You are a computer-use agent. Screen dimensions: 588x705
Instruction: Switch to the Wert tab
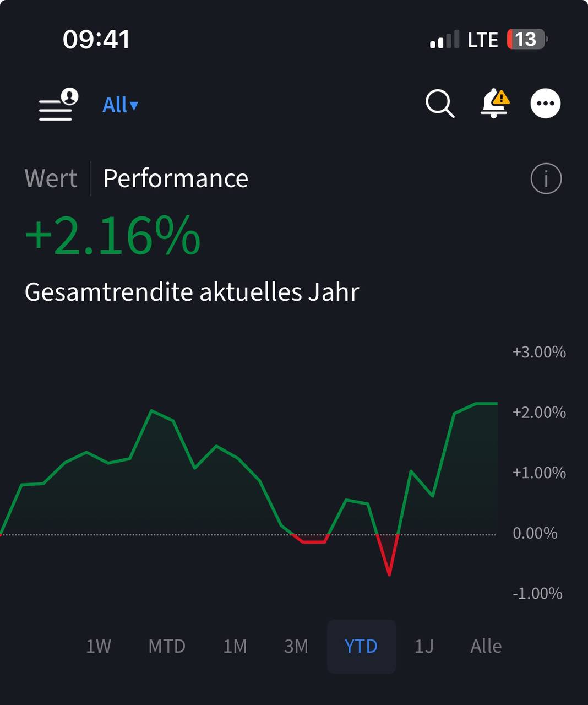click(51, 178)
